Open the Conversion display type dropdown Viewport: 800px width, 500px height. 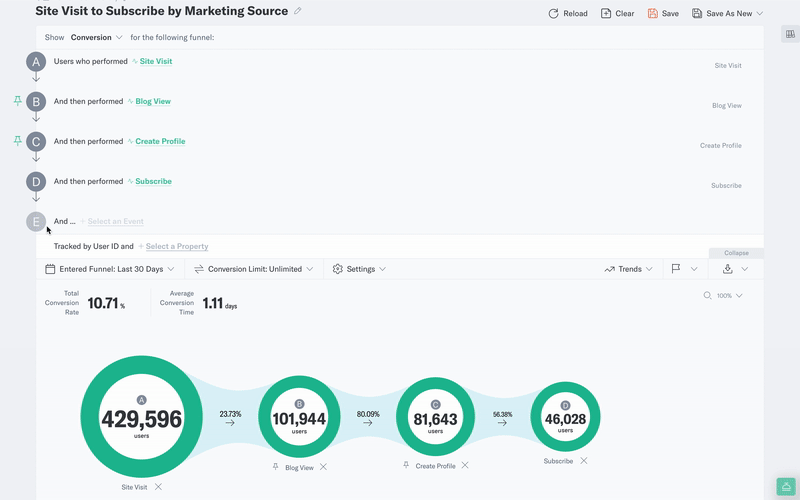pos(96,37)
